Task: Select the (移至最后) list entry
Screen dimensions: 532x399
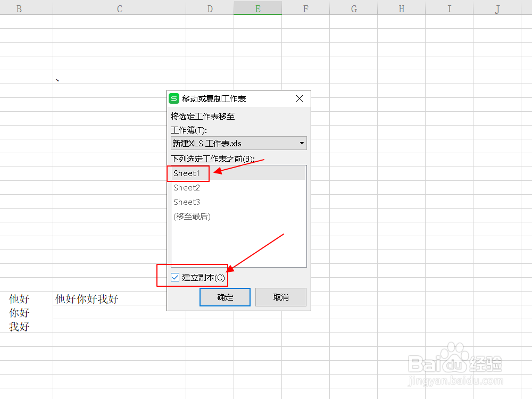Action: [x=238, y=216]
